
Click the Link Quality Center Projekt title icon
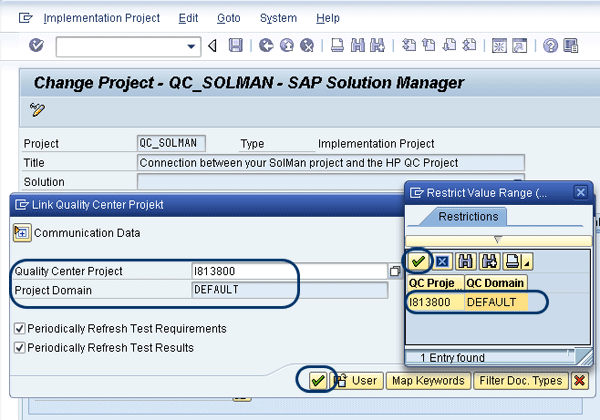(22, 205)
